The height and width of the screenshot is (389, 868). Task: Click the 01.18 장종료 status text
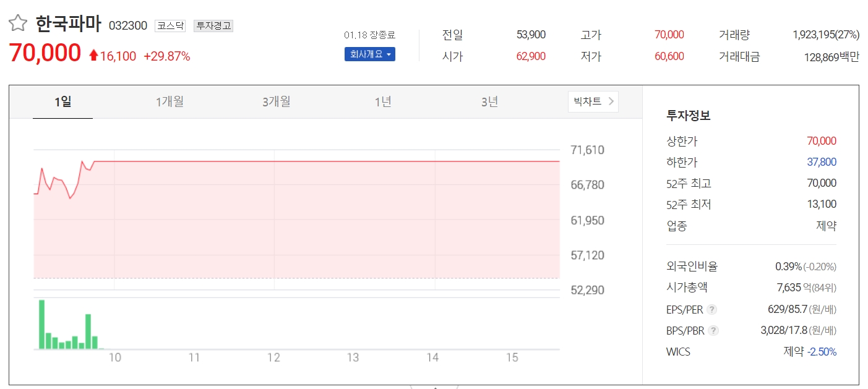(x=370, y=35)
